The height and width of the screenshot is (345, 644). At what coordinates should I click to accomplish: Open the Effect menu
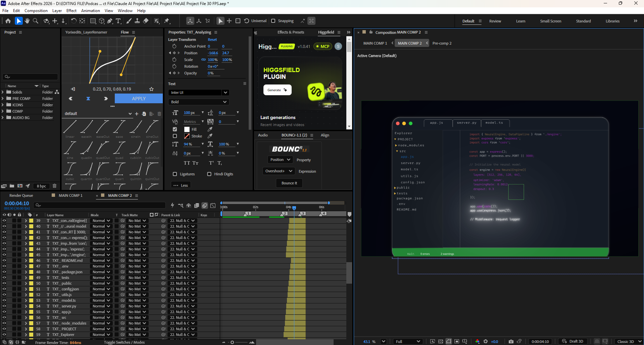[x=71, y=11]
